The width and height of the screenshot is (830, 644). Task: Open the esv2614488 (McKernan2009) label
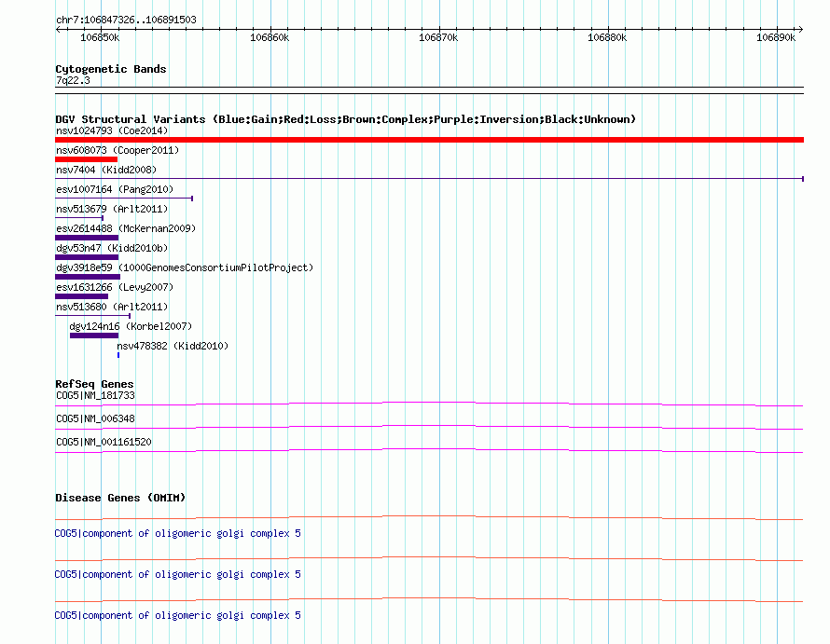coord(126,228)
